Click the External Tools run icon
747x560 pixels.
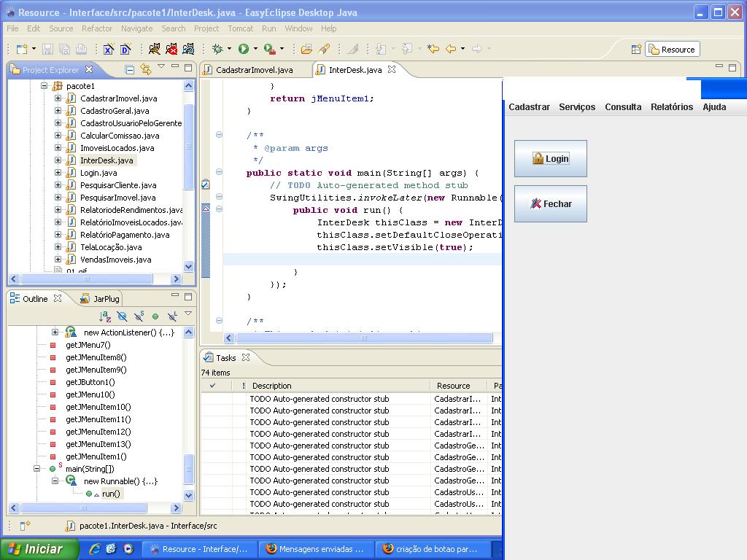(269, 49)
